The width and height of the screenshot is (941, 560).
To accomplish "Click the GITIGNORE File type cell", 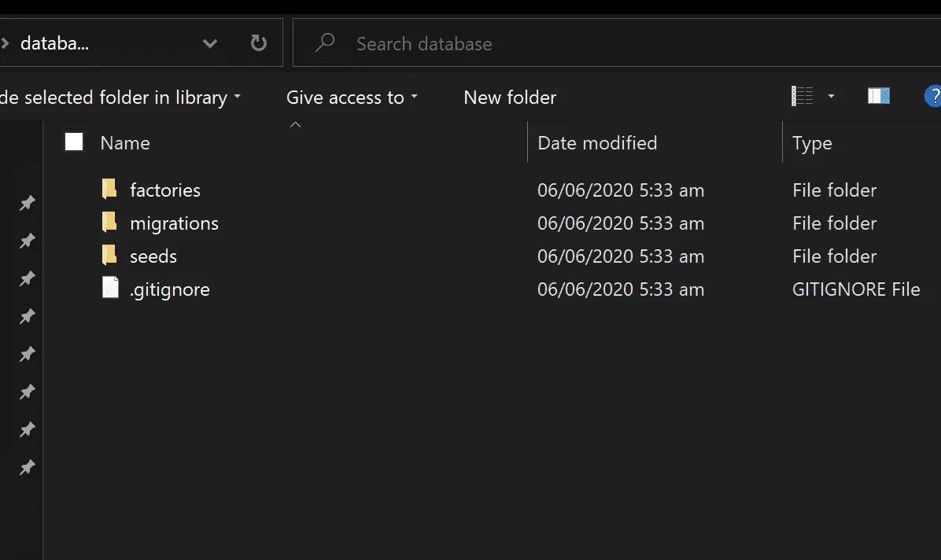I will (x=856, y=289).
